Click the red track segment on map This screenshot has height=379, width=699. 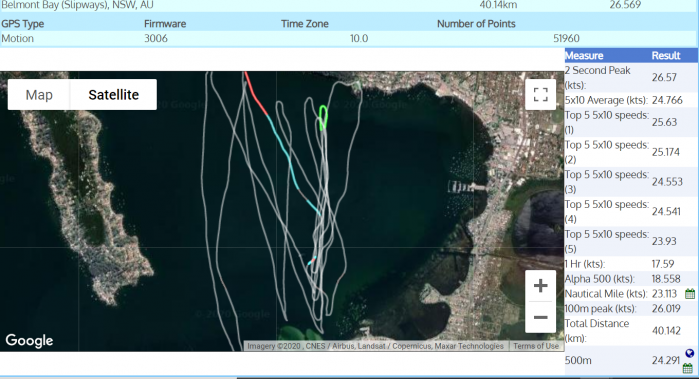pyautogui.click(x=255, y=94)
